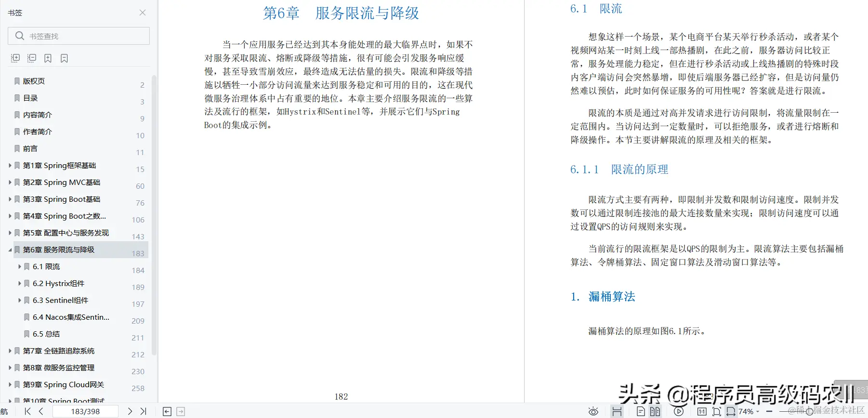Go to first page button
This screenshot has width=868, height=418.
pos(27,411)
